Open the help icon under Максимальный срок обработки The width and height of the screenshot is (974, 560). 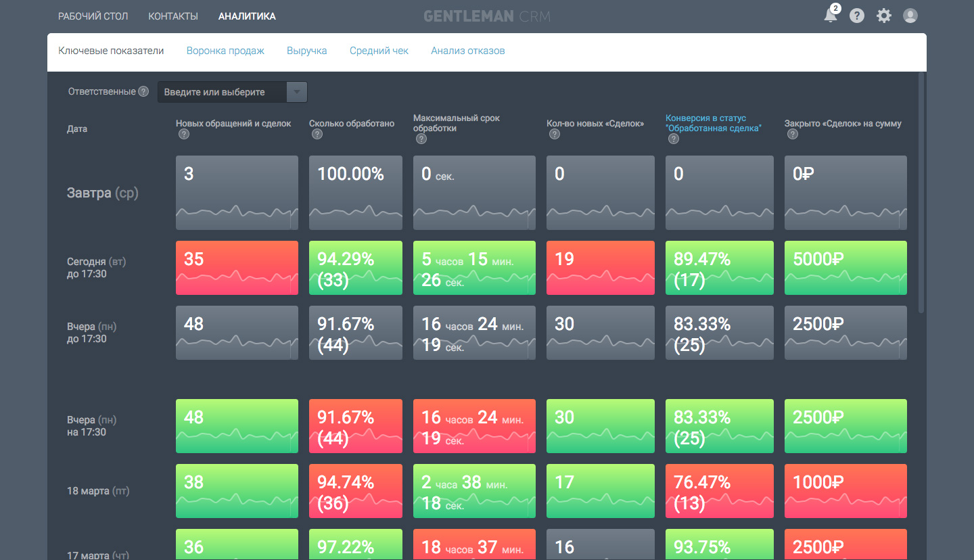pyautogui.click(x=421, y=139)
